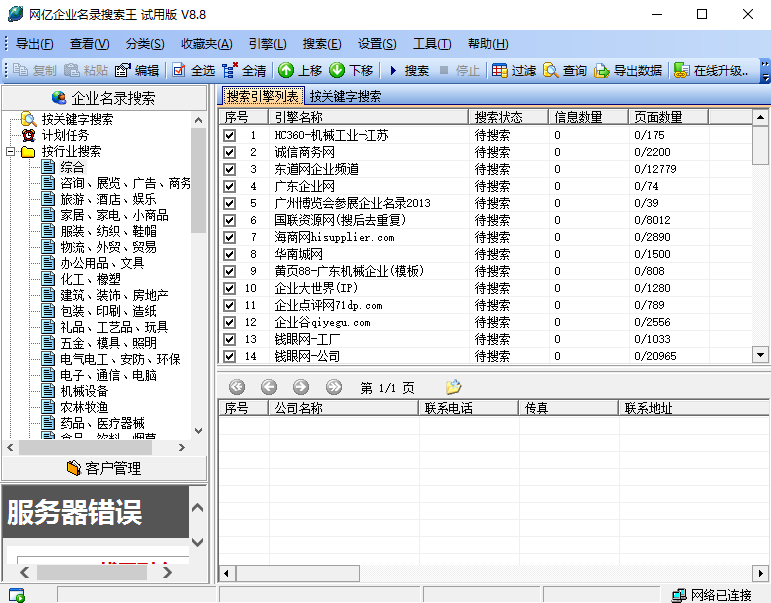The width and height of the screenshot is (771, 603).
Task: Toggle checkbox for 国联资源网(搜后去重复)
Action: (230, 220)
